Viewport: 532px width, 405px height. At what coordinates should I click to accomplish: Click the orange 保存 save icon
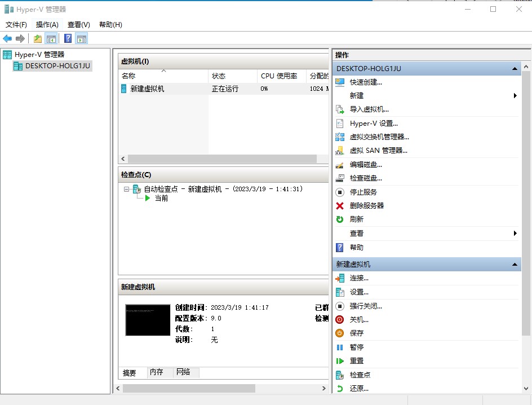(340, 333)
